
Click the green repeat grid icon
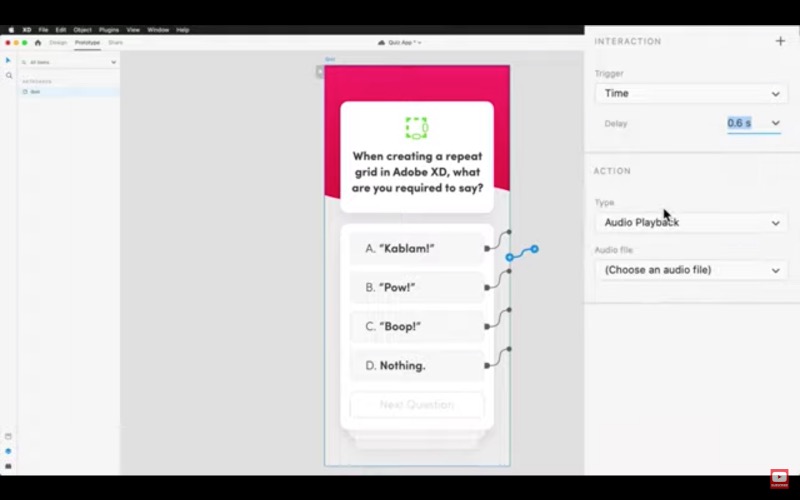tap(416, 128)
